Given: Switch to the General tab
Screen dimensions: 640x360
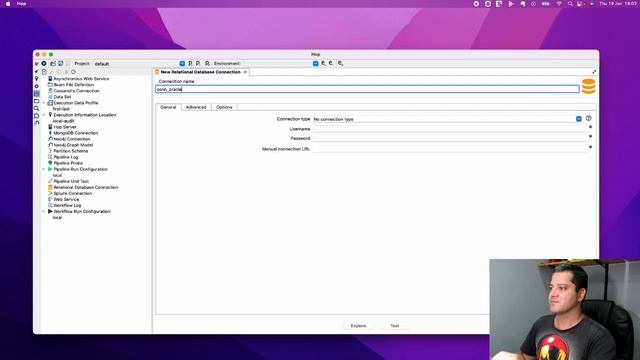Looking at the screenshot, I should tap(168, 107).
